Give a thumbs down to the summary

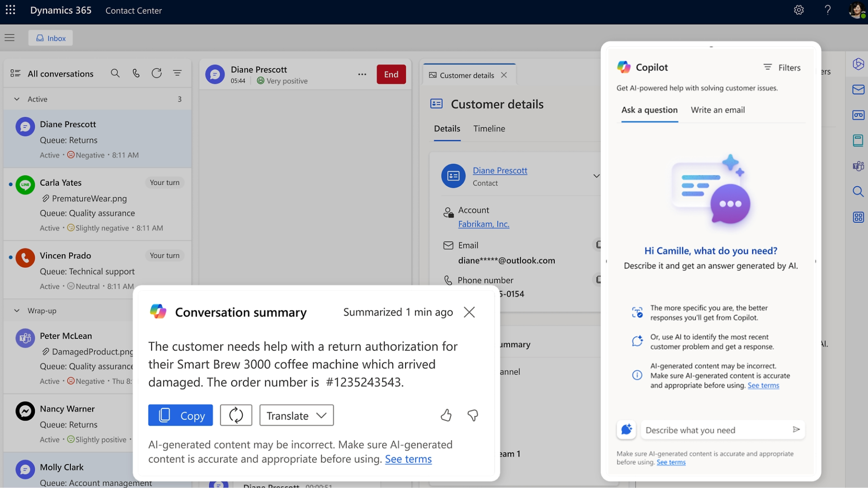click(x=473, y=415)
